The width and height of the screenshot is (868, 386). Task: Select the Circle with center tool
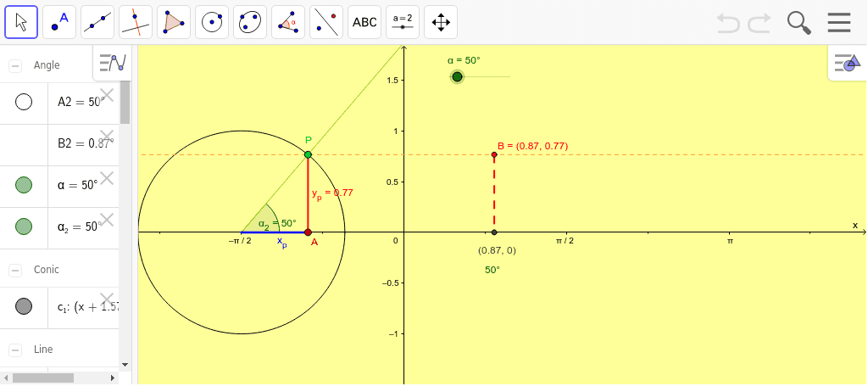coord(212,22)
